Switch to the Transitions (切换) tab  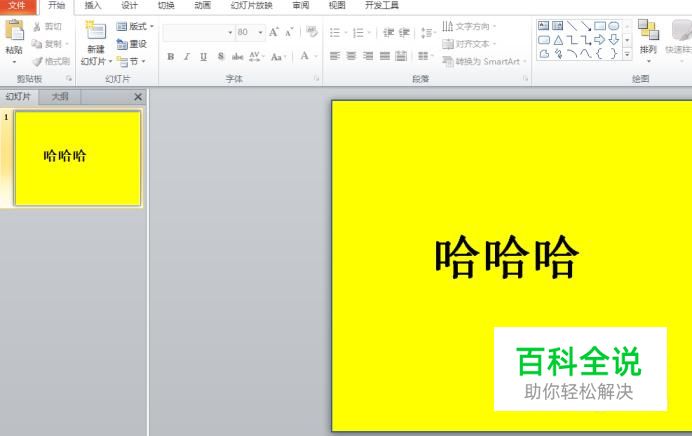pos(166,5)
